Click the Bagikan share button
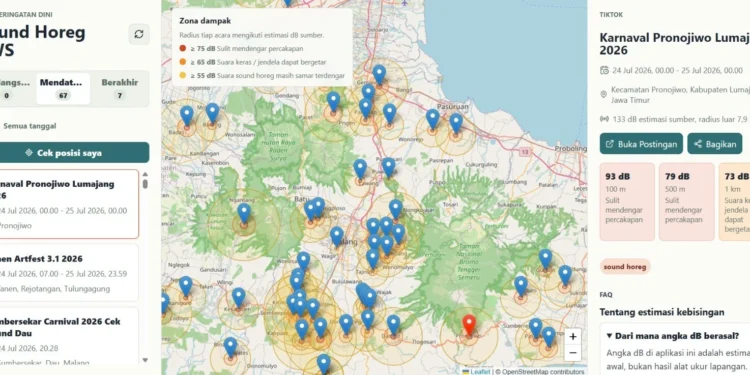 (715, 143)
